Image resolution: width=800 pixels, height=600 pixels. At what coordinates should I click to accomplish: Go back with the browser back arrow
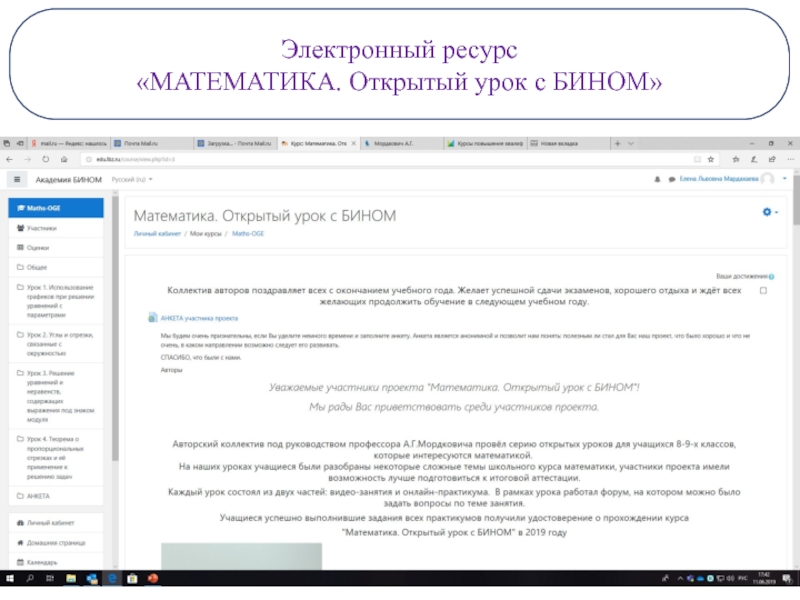click(9, 159)
